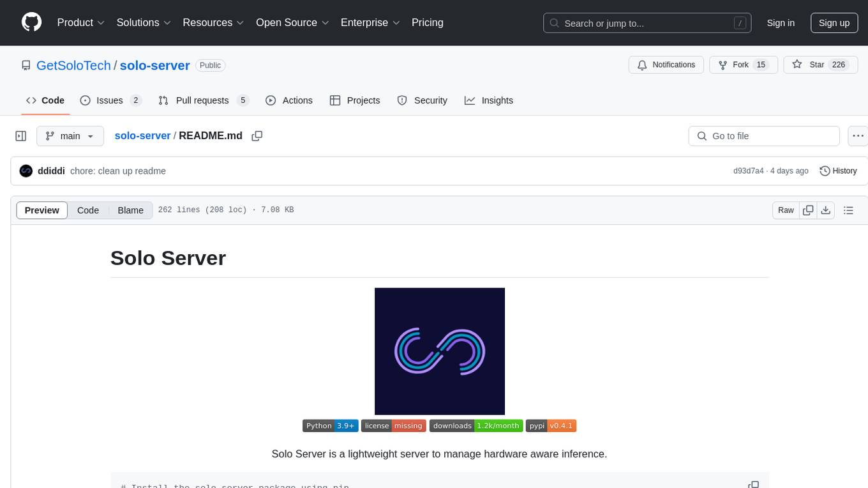Select the Preview view

coord(42,210)
